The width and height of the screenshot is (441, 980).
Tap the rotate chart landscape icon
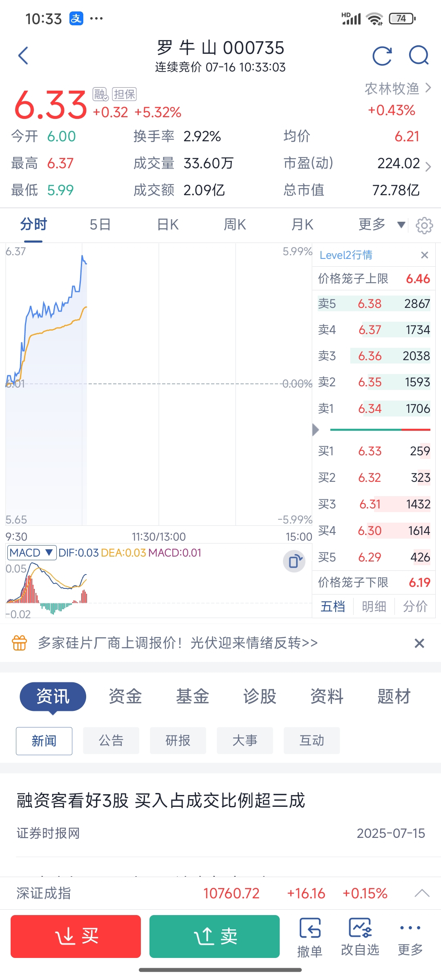294,562
